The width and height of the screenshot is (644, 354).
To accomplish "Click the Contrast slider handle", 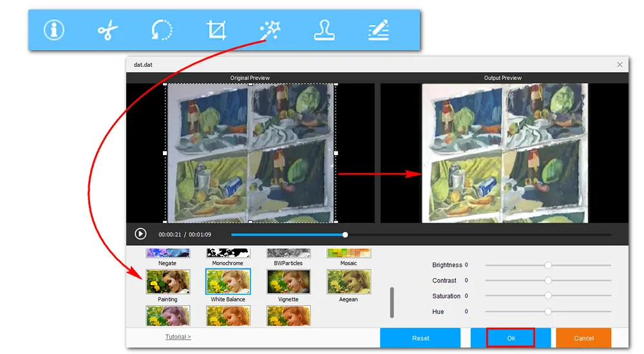I will pos(548,281).
